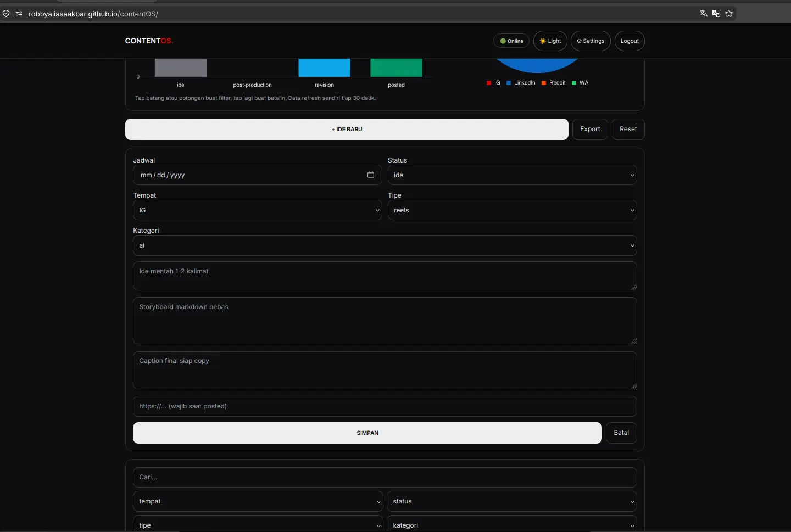Click the Caption final text area
The image size is (791, 532).
coord(385,371)
